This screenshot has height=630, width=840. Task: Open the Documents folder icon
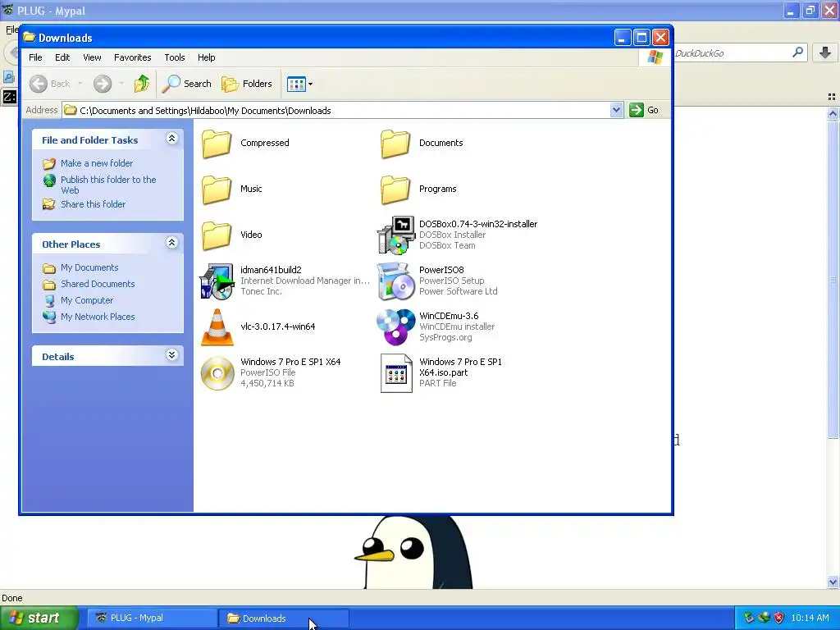click(395, 144)
